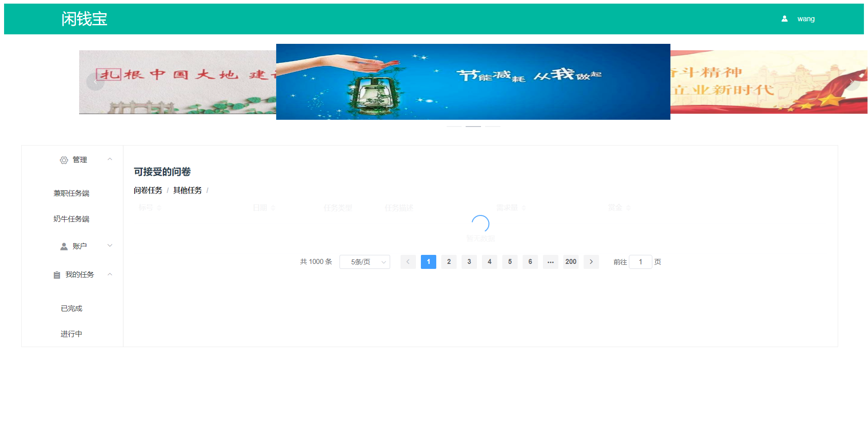Click the 账户 person icon
868x423 pixels.
click(x=64, y=246)
